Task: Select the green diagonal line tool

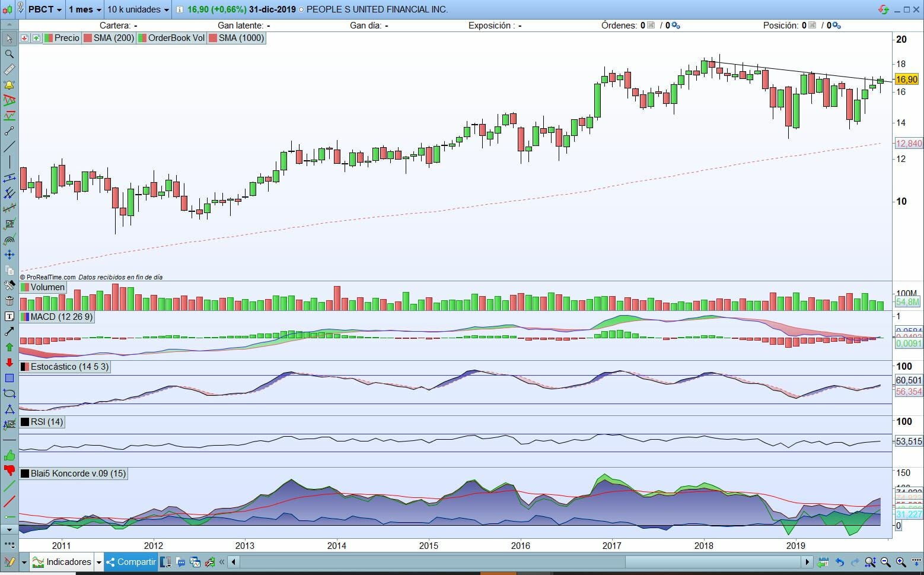Action: pyautogui.click(x=9, y=487)
